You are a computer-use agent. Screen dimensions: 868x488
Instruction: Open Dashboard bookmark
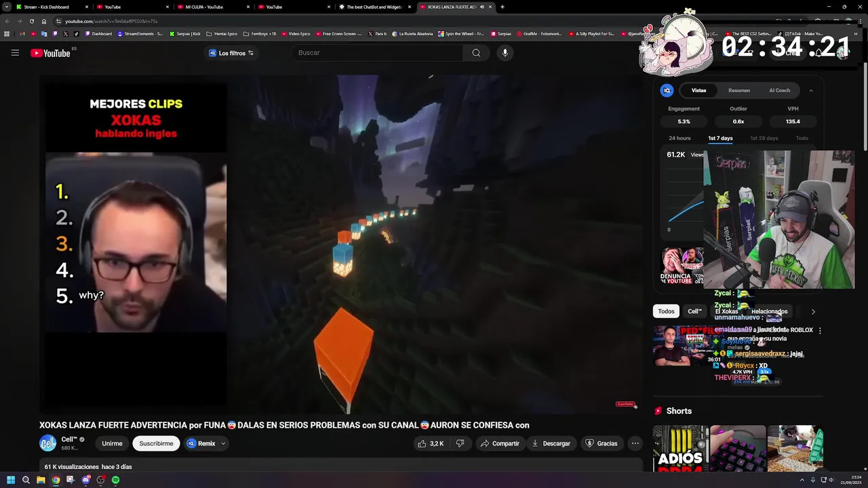pyautogui.click(x=98, y=33)
